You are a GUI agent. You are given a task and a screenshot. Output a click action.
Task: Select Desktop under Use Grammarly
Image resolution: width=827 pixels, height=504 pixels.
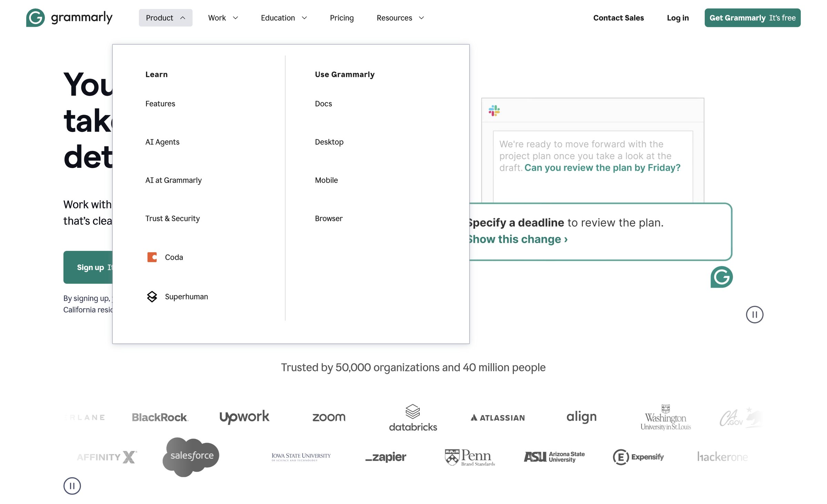(329, 142)
